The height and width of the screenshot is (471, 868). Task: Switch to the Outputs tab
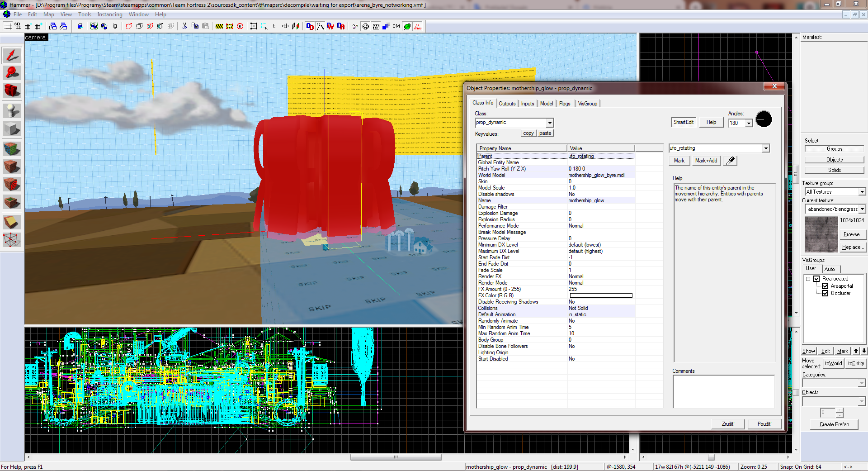(x=507, y=104)
